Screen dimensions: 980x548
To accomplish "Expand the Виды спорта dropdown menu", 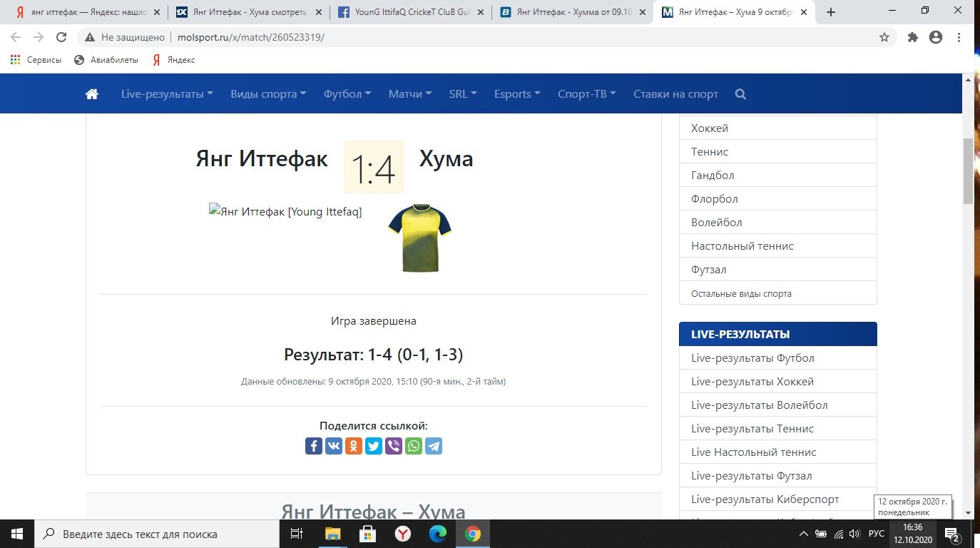I will (x=268, y=94).
